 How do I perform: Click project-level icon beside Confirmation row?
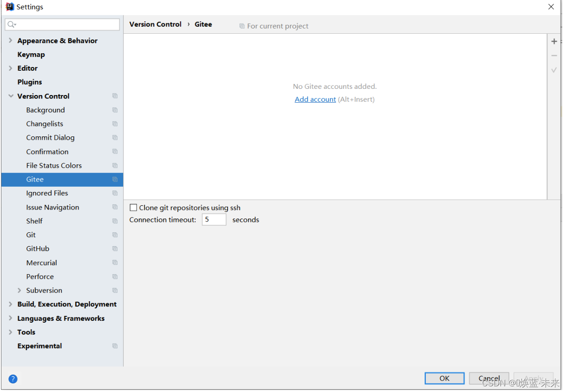click(x=115, y=152)
